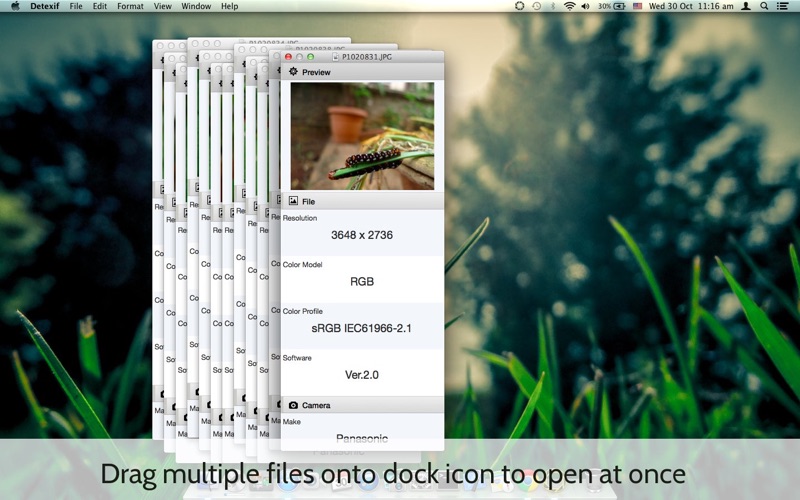
Task: Select the Color Model value RGB
Action: point(362,281)
